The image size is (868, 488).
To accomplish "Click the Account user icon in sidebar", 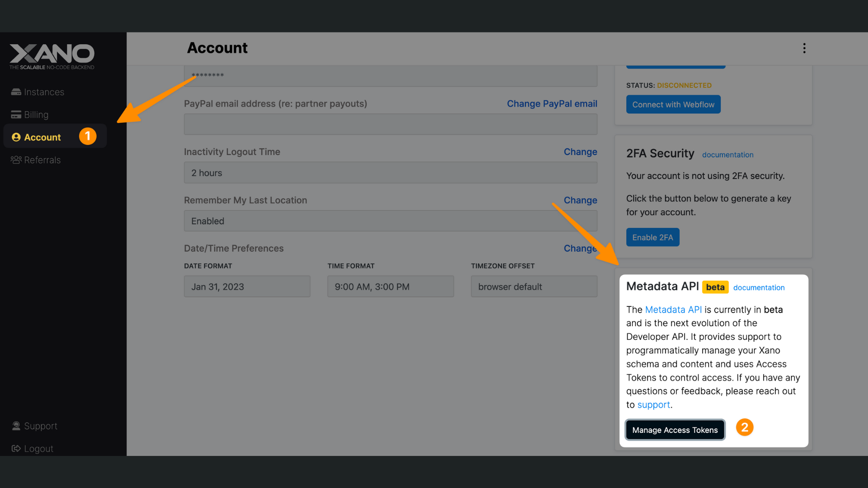I will coord(16,137).
